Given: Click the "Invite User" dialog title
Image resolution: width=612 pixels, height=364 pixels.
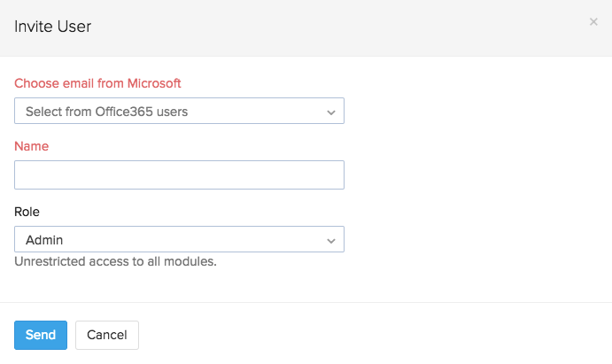Looking at the screenshot, I should (x=53, y=27).
